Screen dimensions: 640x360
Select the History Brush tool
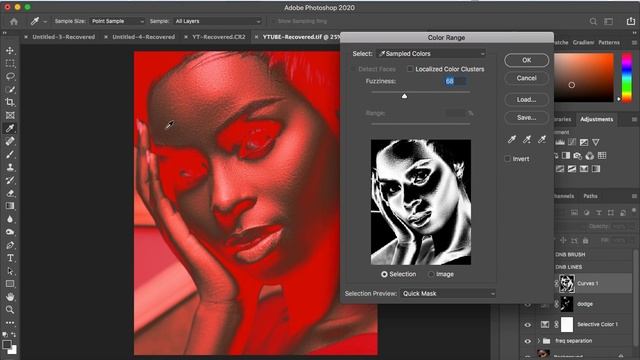click(x=10, y=180)
